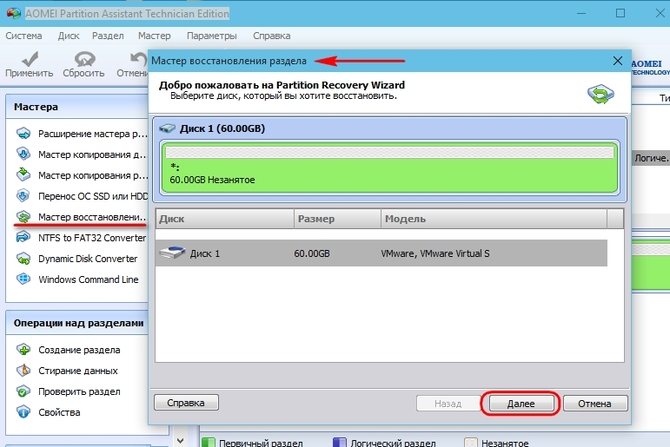670x447 pixels.
Task: Click the Wipe Data (Стирание данных) icon
Action: click(24, 371)
